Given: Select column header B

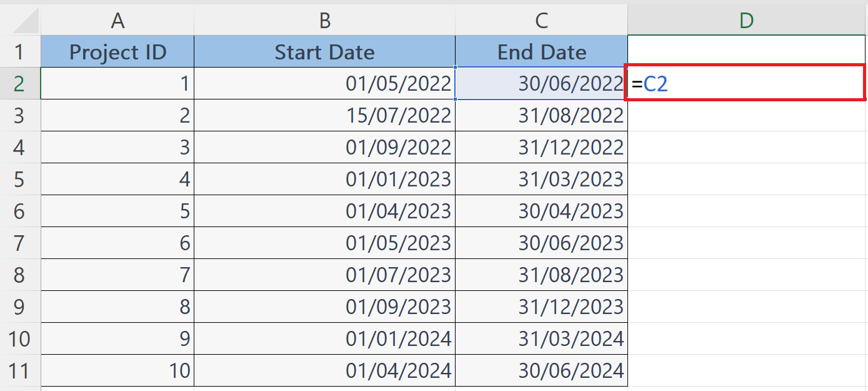Looking at the screenshot, I should (x=324, y=19).
